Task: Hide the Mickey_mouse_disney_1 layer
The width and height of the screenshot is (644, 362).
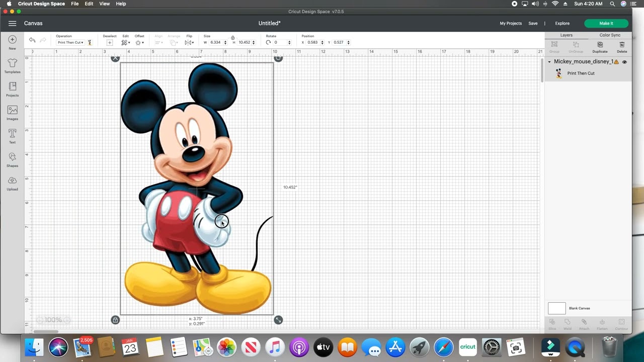Action: [x=624, y=62]
